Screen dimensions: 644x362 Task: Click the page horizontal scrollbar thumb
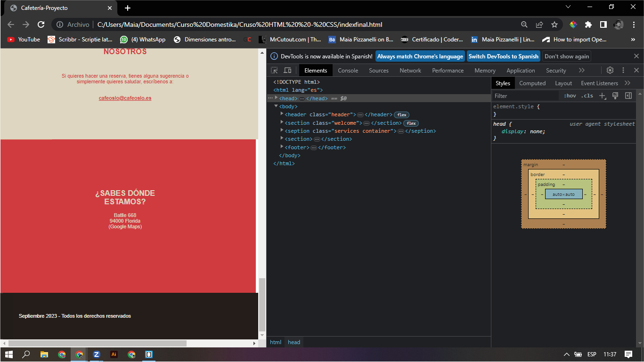point(98,344)
